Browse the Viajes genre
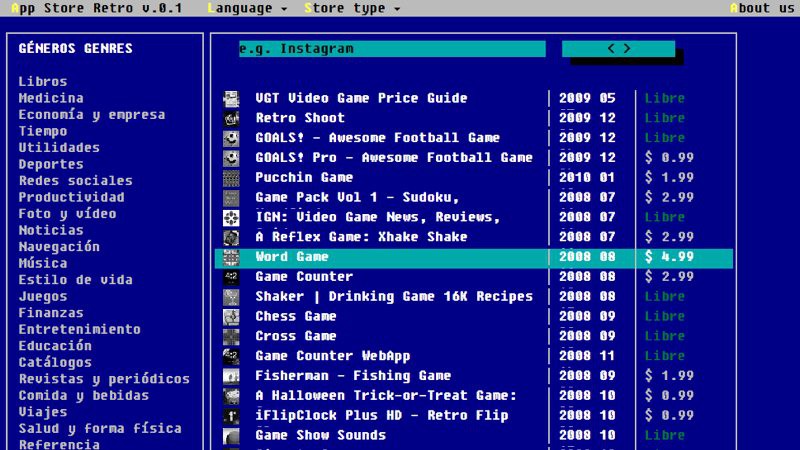800x450 pixels. coord(43,412)
